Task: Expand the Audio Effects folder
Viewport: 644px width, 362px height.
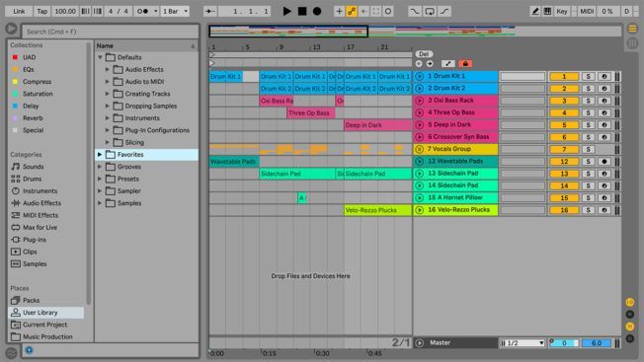Action: pyautogui.click(x=108, y=70)
